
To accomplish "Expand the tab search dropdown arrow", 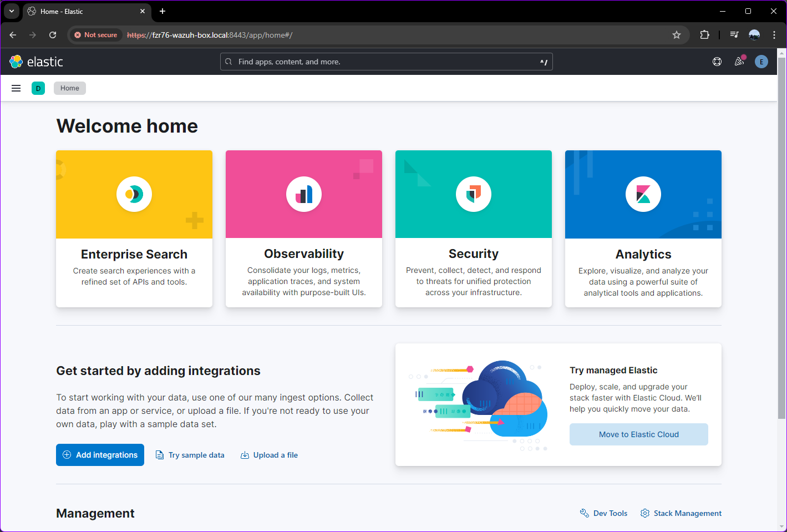I will pos(11,11).
